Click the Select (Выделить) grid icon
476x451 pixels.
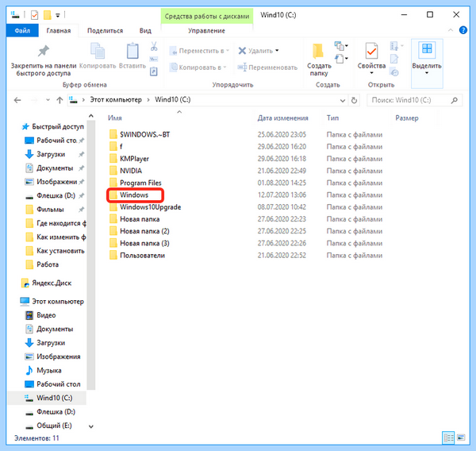427,49
